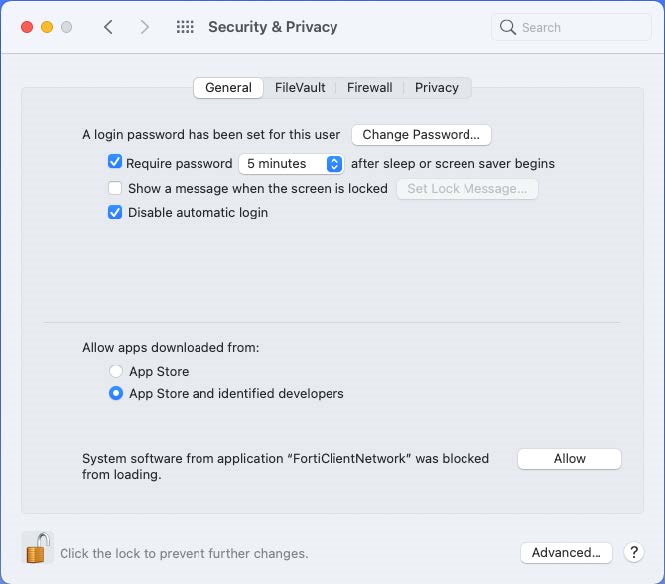665x584 pixels.
Task: Go back with the left arrow
Action: pyautogui.click(x=108, y=27)
